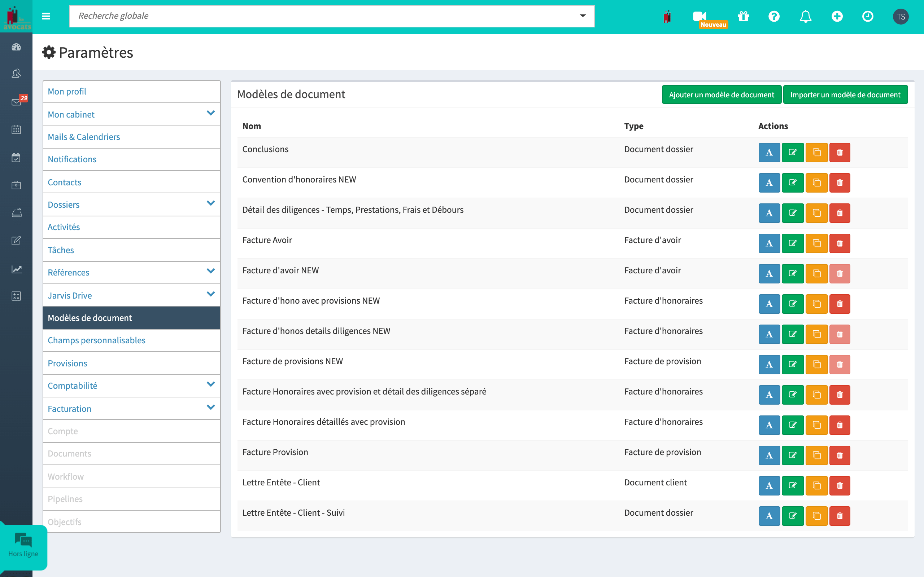Click Ajouter un modèle de document button
The image size is (924, 577).
[722, 94]
